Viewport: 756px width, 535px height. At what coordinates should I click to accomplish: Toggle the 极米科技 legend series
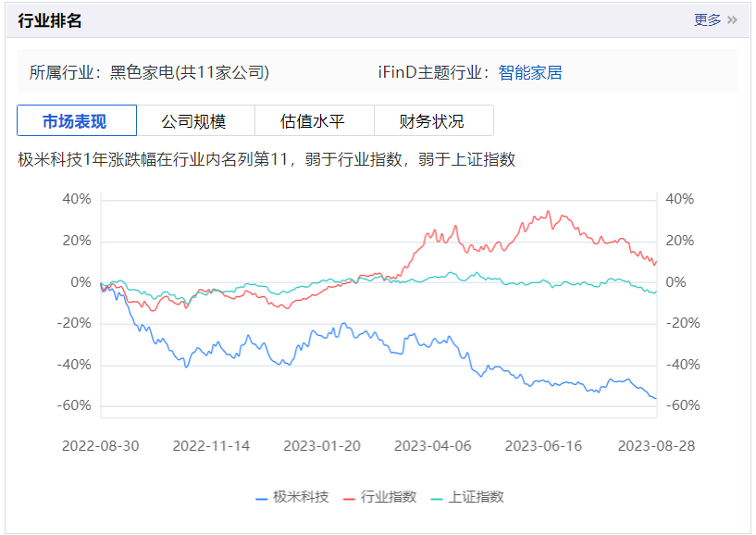point(301,497)
